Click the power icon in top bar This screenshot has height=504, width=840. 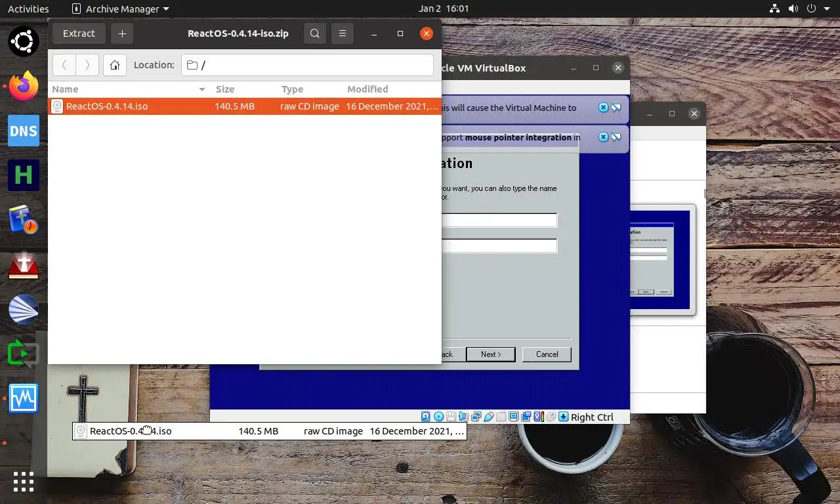pos(812,9)
